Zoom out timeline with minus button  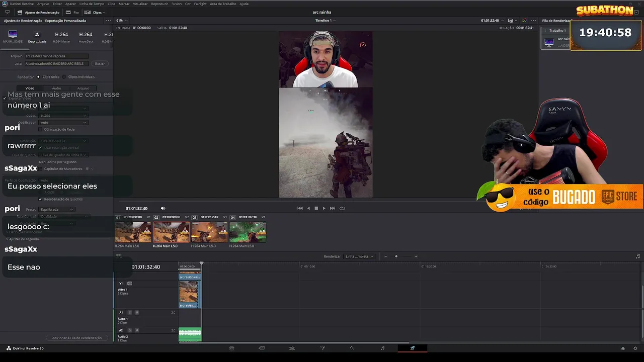[385, 256]
